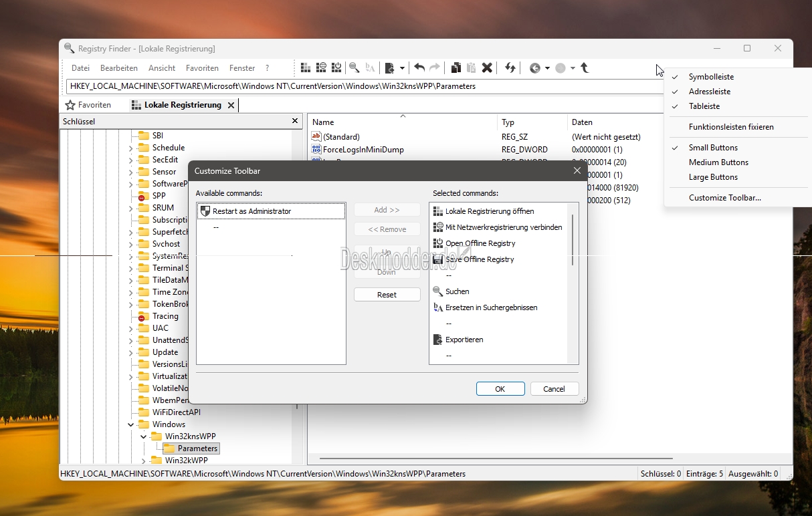Click the Delete X toolbar icon
Viewport: 812px width, 516px height.
(x=488, y=68)
